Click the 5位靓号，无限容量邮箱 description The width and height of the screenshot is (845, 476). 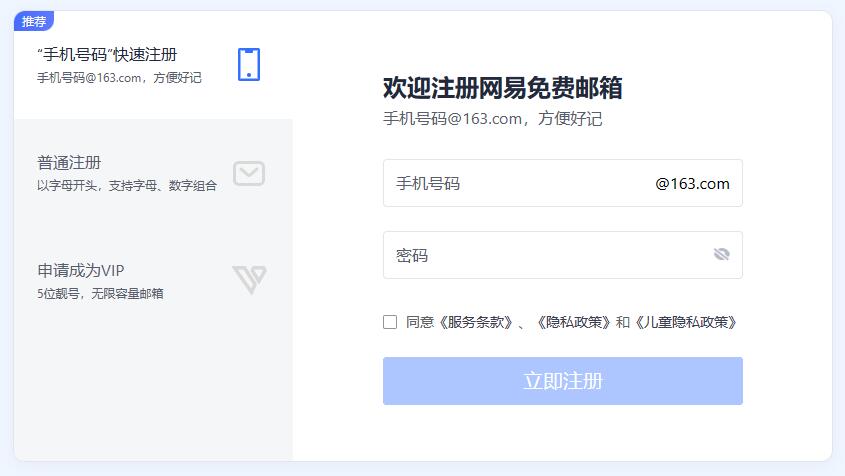click(x=100, y=293)
